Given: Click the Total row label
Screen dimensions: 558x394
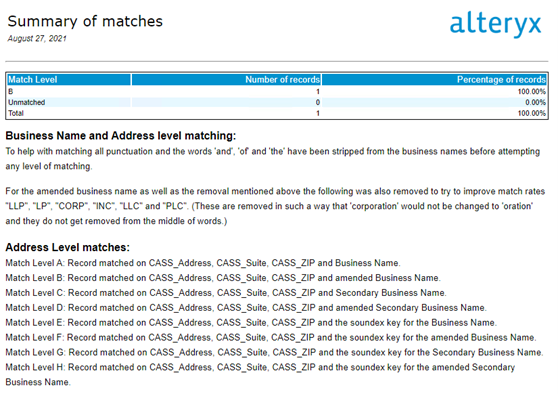Looking at the screenshot, I should pyautogui.click(x=16, y=113).
